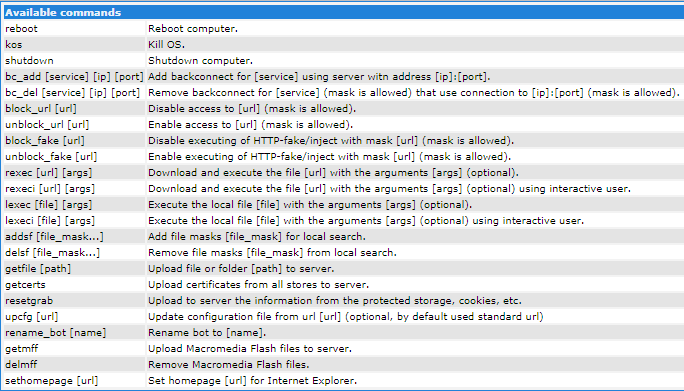
Task: Select the 'unblock_fake [url]' command
Action: pyautogui.click(x=51, y=157)
